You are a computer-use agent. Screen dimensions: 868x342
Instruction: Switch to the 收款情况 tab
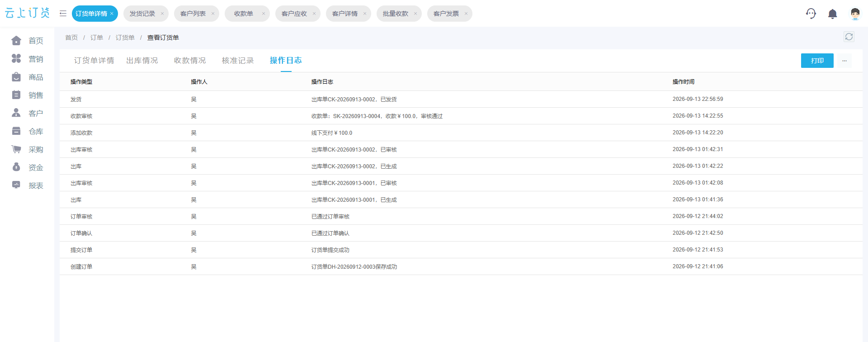pyautogui.click(x=190, y=61)
